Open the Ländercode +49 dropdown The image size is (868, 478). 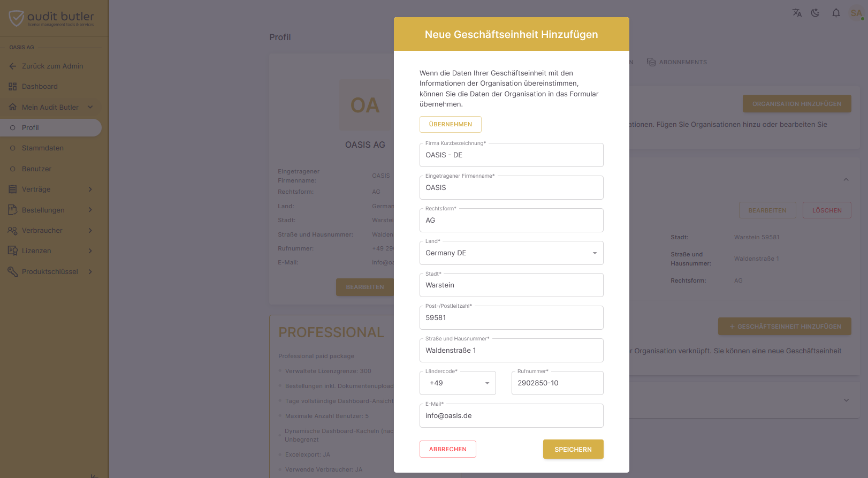[458, 383]
